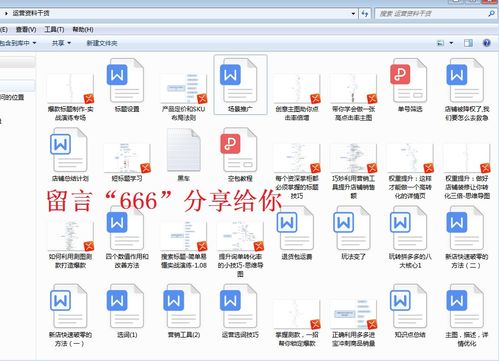
Task: Open the 查看(V) menu
Action: coord(26,30)
